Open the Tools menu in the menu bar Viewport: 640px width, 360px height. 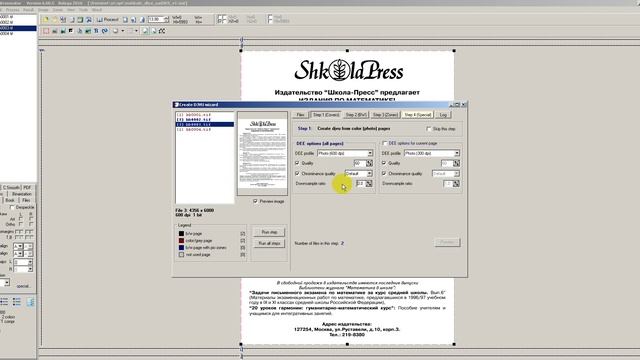coord(83,9)
